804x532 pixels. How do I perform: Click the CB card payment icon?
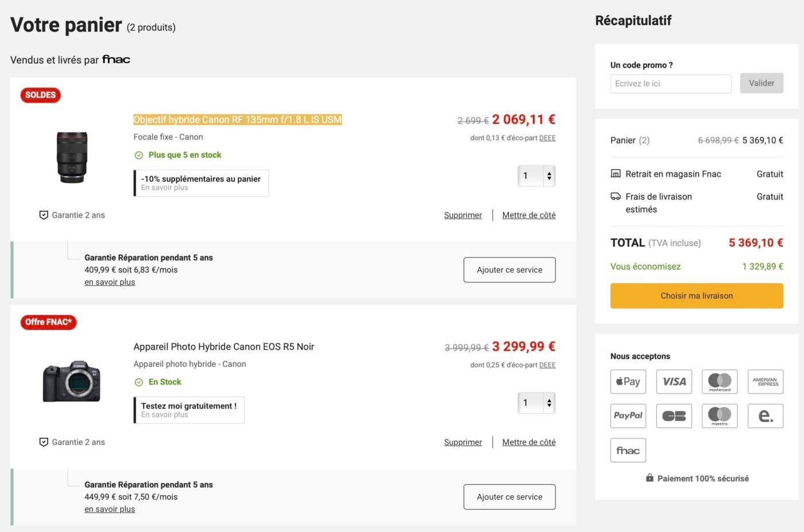click(674, 416)
